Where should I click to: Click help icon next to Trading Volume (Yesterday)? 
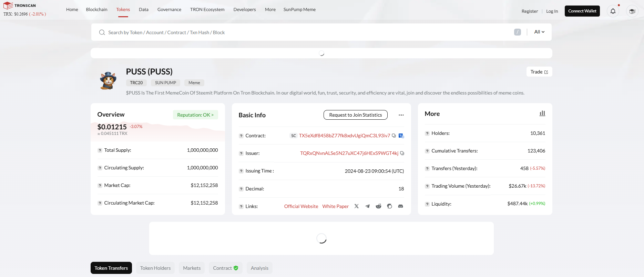tap(427, 186)
